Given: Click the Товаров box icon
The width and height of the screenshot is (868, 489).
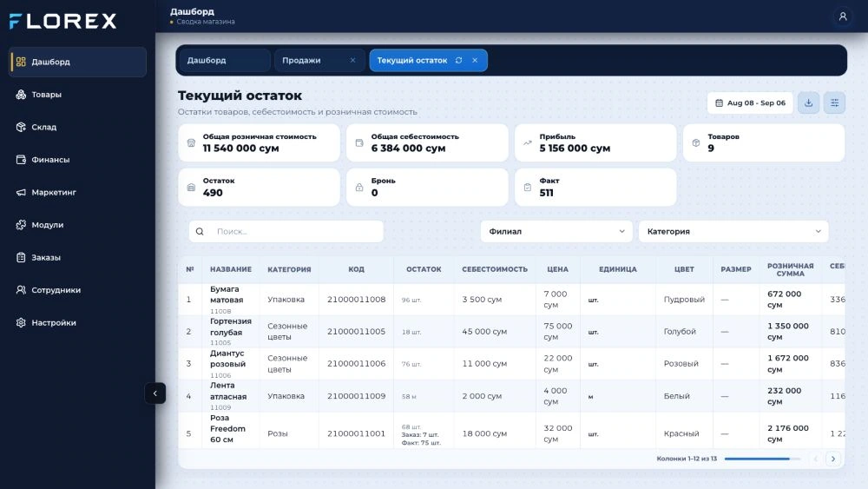Looking at the screenshot, I should click(x=696, y=143).
